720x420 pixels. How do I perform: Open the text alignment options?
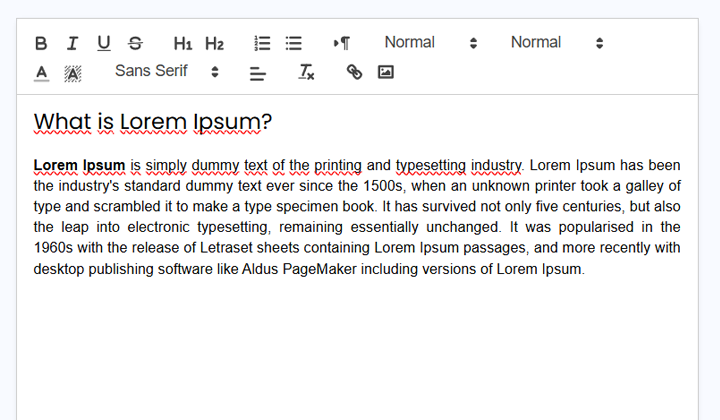(257, 72)
